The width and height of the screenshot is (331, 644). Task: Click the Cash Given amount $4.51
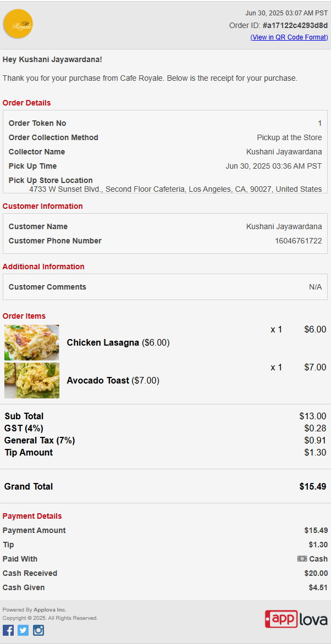coord(318,587)
